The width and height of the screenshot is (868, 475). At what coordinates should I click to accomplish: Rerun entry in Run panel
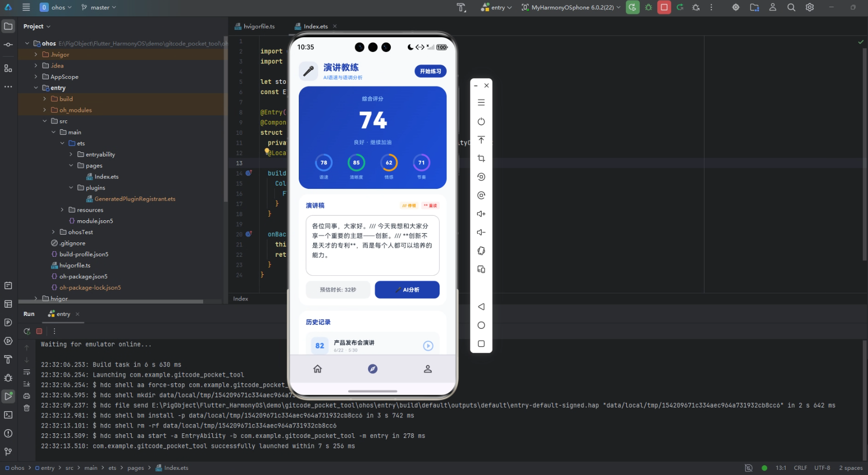(x=27, y=331)
